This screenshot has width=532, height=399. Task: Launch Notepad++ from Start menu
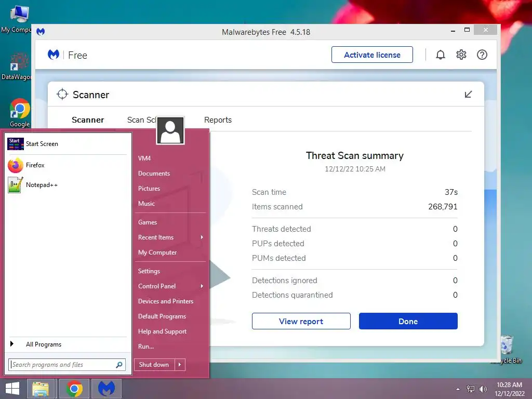coord(67,185)
